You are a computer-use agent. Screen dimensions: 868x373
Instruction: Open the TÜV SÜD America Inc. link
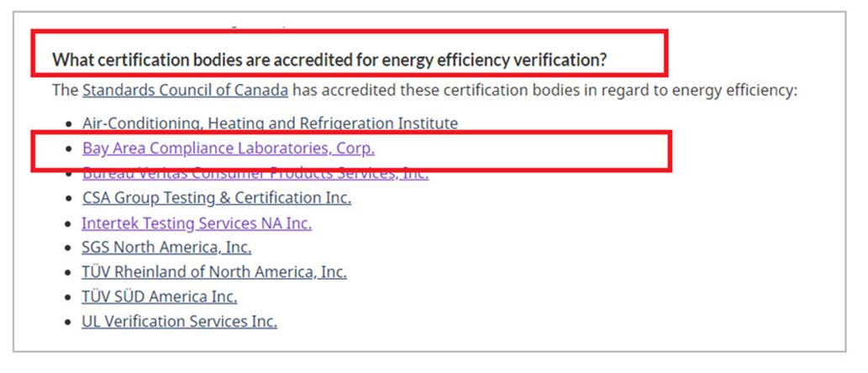[160, 297]
